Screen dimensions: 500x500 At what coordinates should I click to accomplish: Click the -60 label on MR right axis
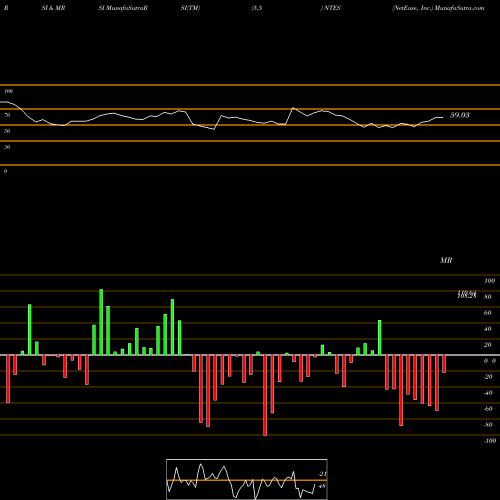pos(488,409)
